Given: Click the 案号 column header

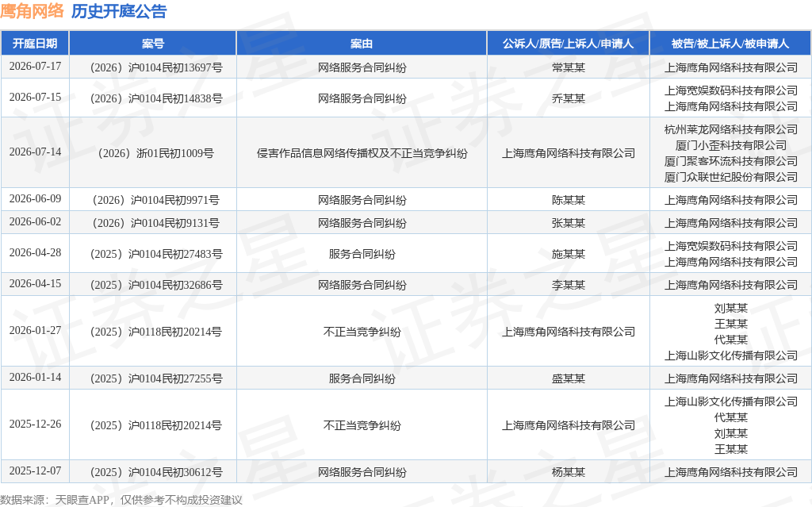Looking at the screenshot, I should coord(153,44).
